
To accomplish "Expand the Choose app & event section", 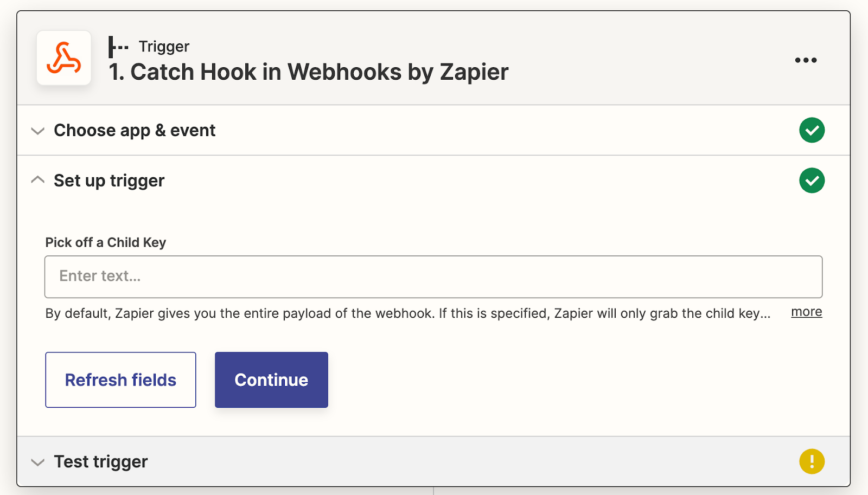I will pyautogui.click(x=37, y=131).
